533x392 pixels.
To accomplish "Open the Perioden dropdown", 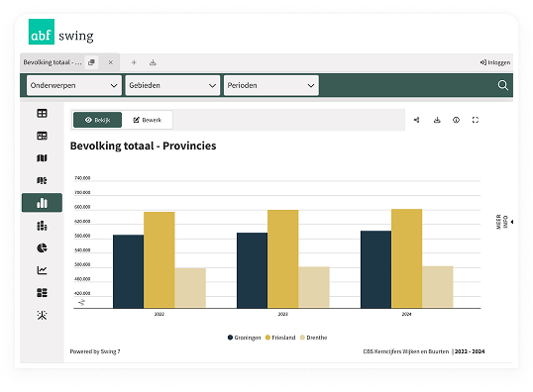I will click(x=271, y=85).
